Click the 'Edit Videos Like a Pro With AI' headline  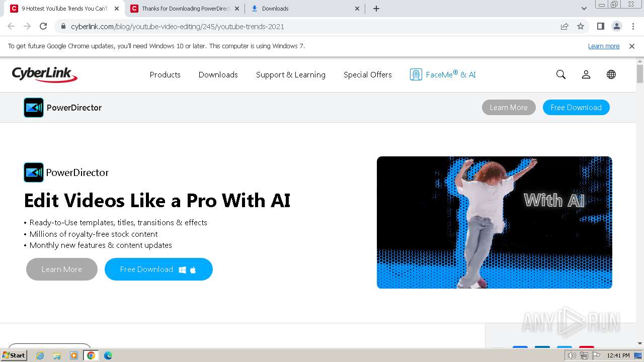pos(157,201)
